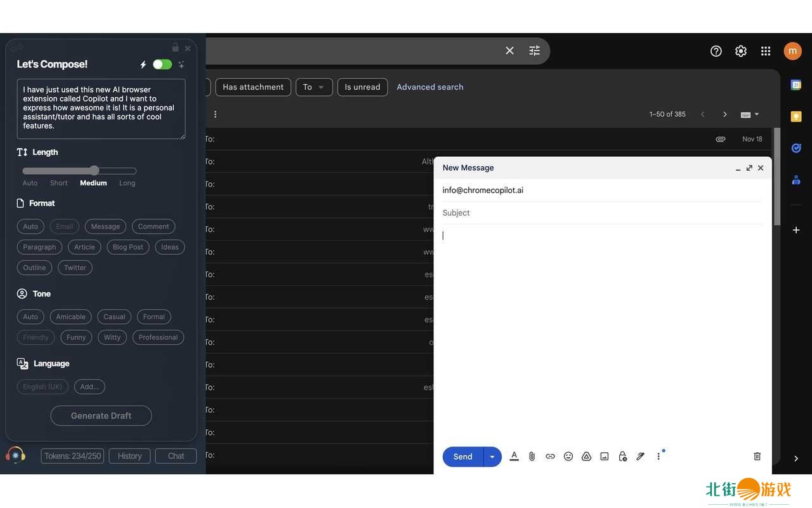Click the Generate Draft button
Image resolution: width=812 pixels, height=508 pixels.
click(x=101, y=416)
